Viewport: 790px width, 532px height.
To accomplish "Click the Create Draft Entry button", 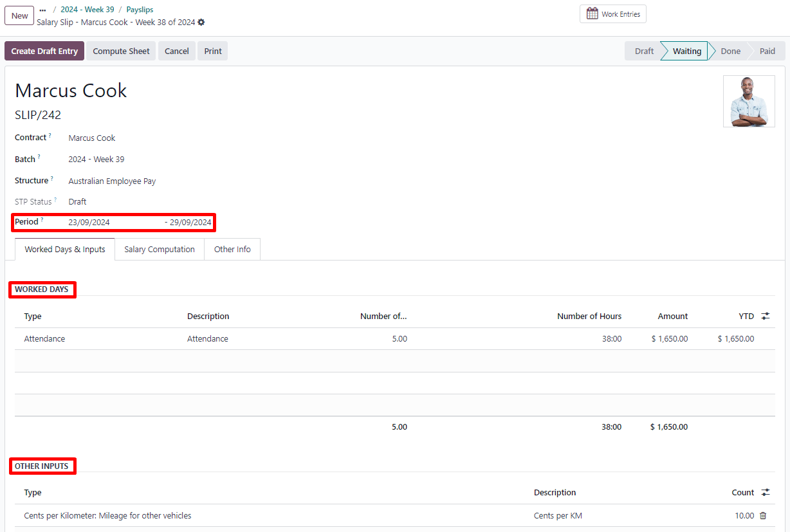I will point(44,51).
